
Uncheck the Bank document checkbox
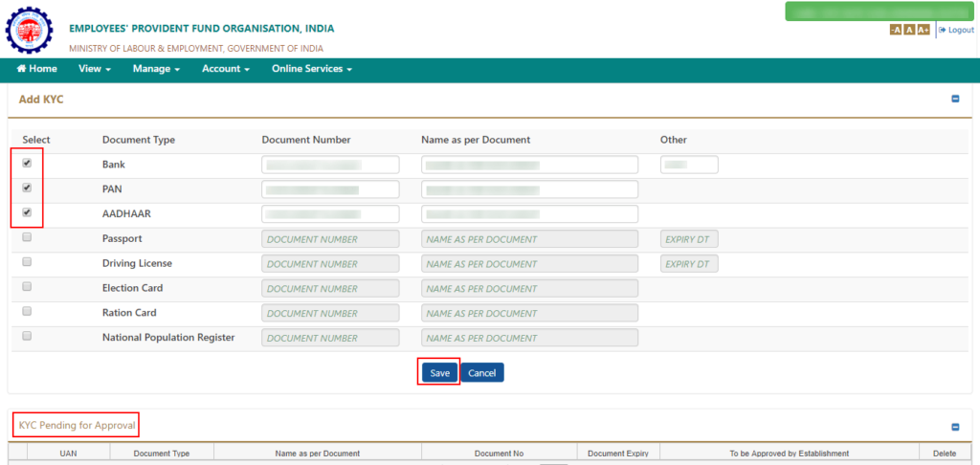point(27,163)
